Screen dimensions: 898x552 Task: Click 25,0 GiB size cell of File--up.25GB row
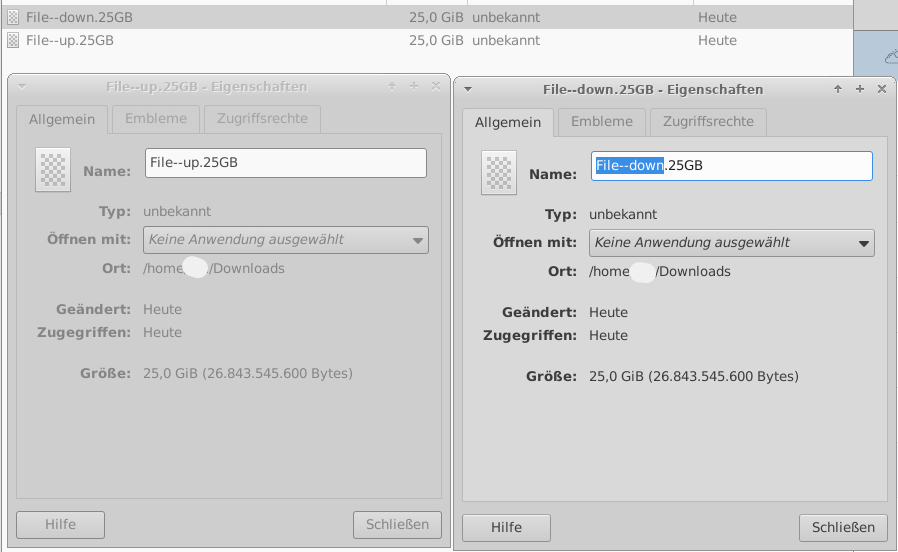point(436,41)
